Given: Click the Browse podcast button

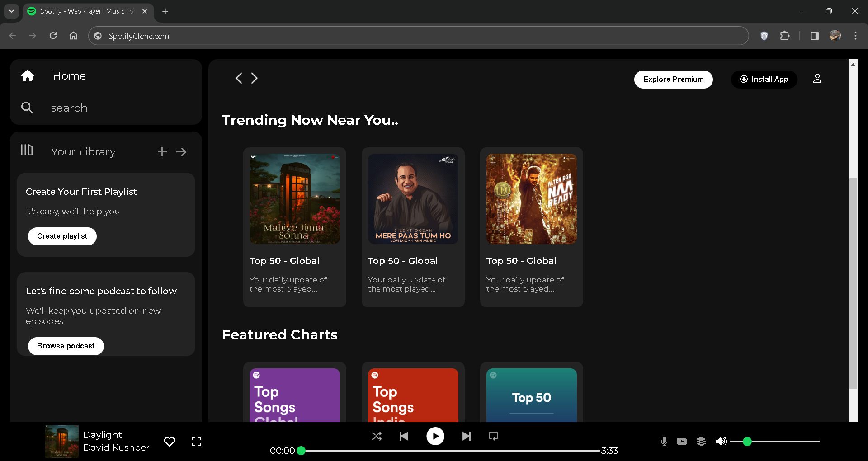Looking at the screenshot, I should pos(66,346).
